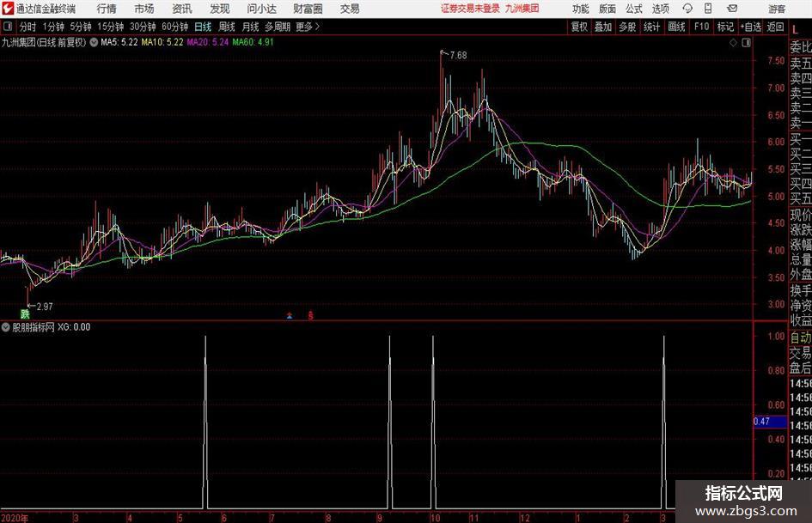Select the 周线 weekly chart tab

227,27
